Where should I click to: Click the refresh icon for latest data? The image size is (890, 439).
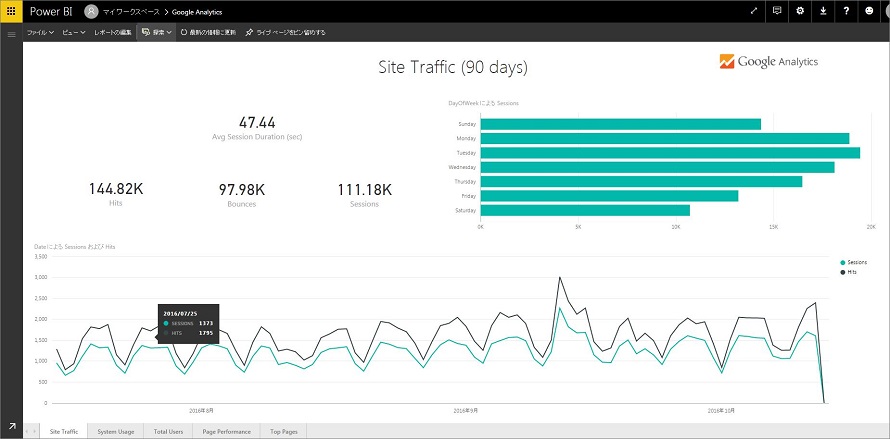coord(184,32)
